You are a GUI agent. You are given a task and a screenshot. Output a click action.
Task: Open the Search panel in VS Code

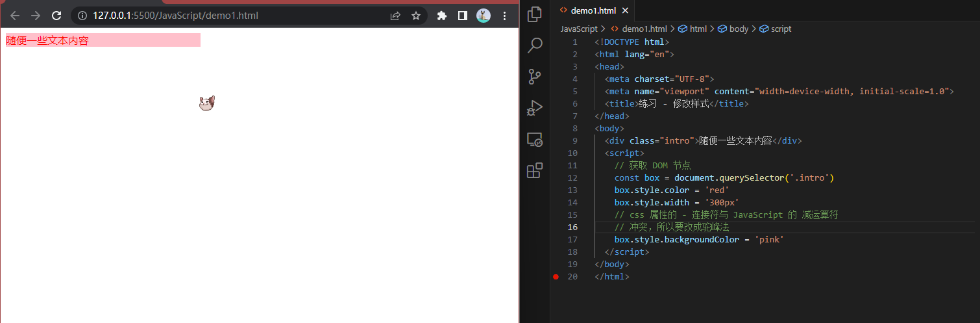coord(535,45)
